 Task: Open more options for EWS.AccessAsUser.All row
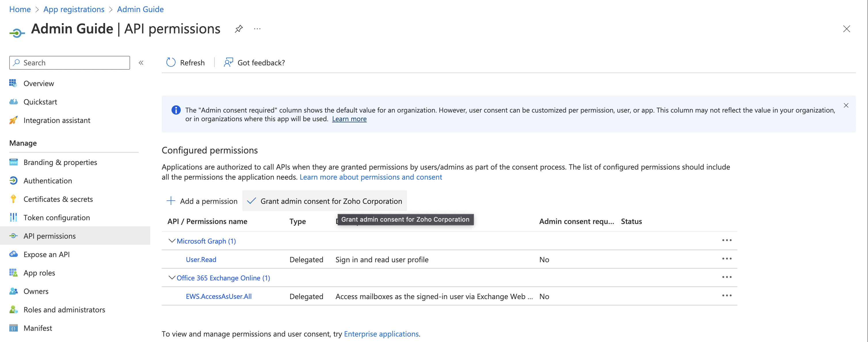tap(726, 295)
